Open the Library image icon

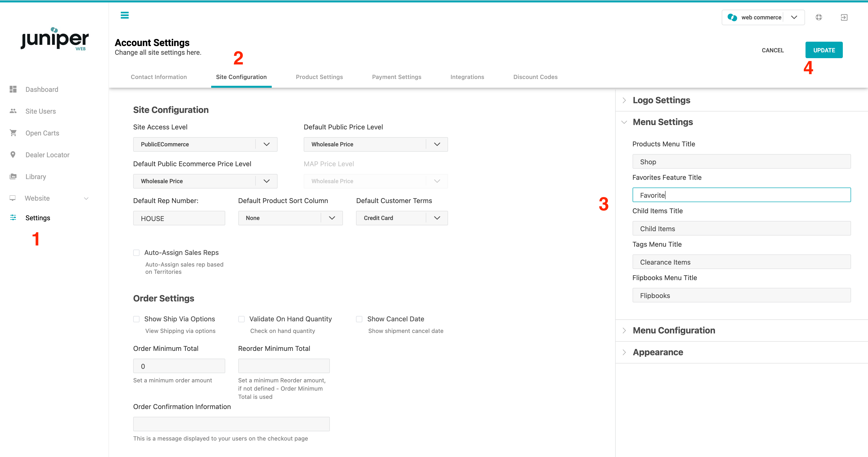point(13,176)
